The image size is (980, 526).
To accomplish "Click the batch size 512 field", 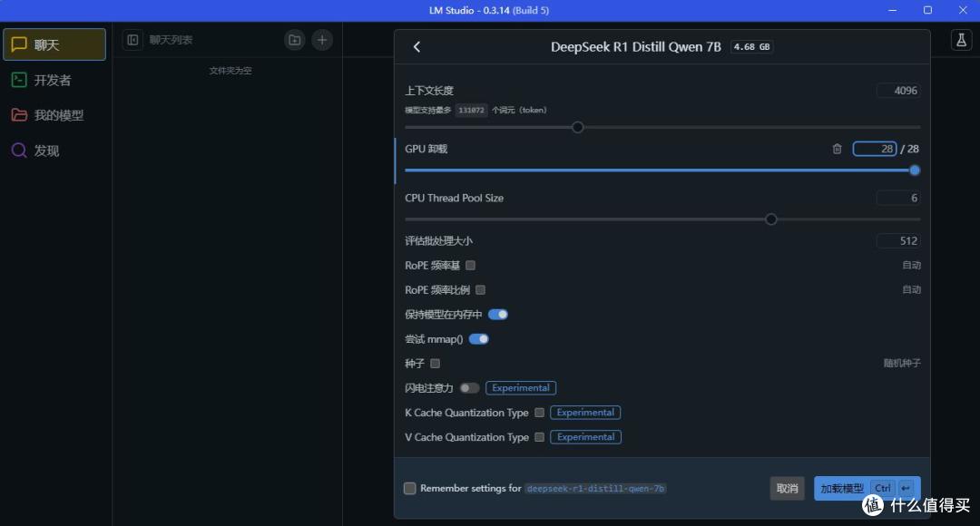I will tap(898, 241).
